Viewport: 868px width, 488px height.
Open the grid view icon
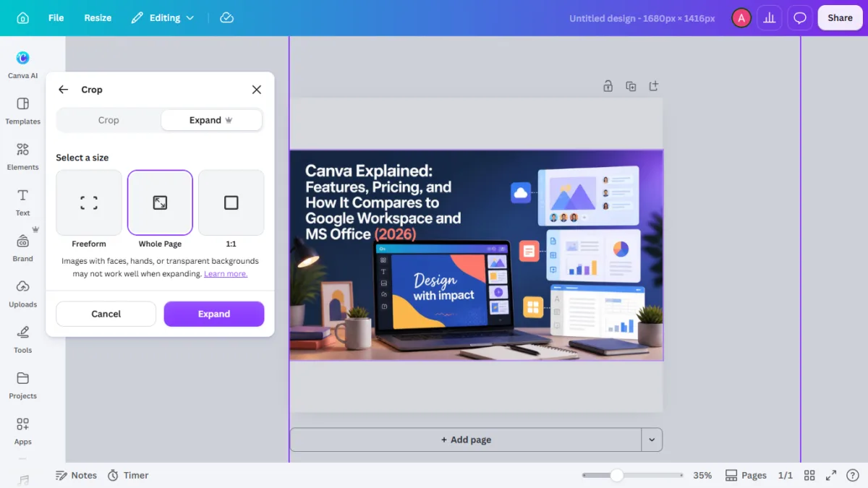coord(809,475)
